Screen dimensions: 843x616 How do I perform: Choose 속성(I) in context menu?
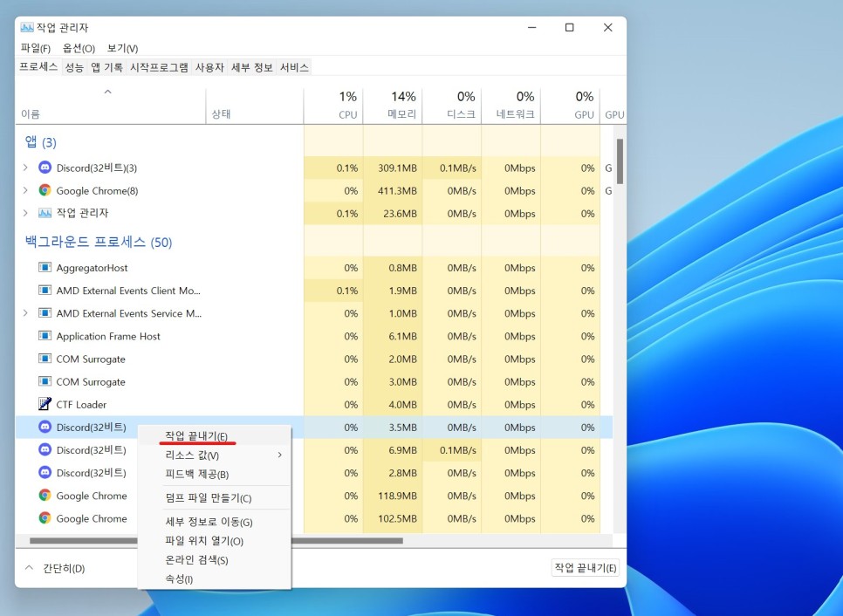coord(215,578)
